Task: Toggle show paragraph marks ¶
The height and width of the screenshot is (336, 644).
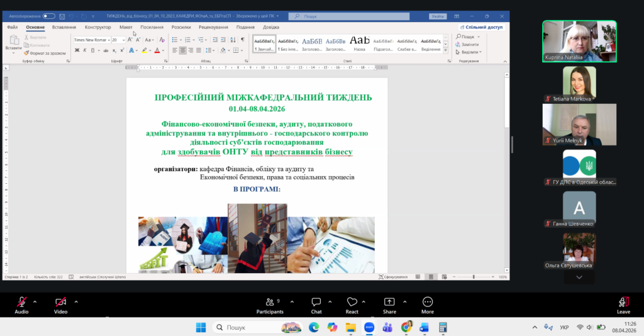Action: pos(242,40)
